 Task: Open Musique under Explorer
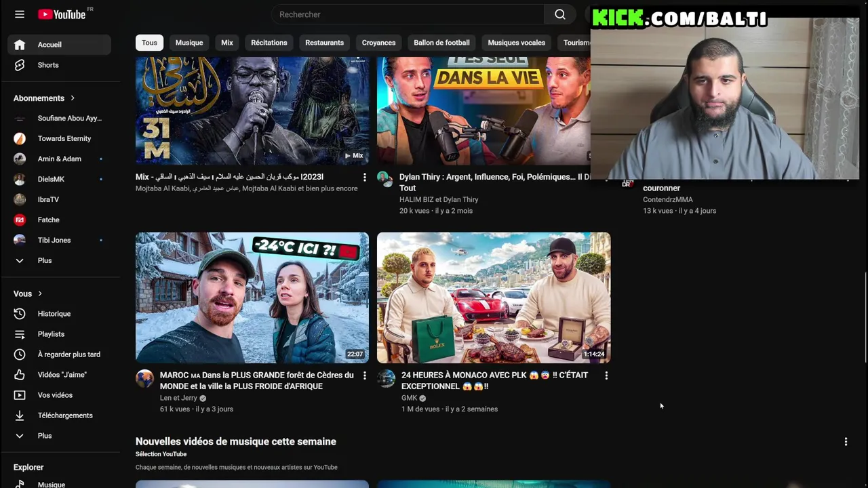coord(60,484)
